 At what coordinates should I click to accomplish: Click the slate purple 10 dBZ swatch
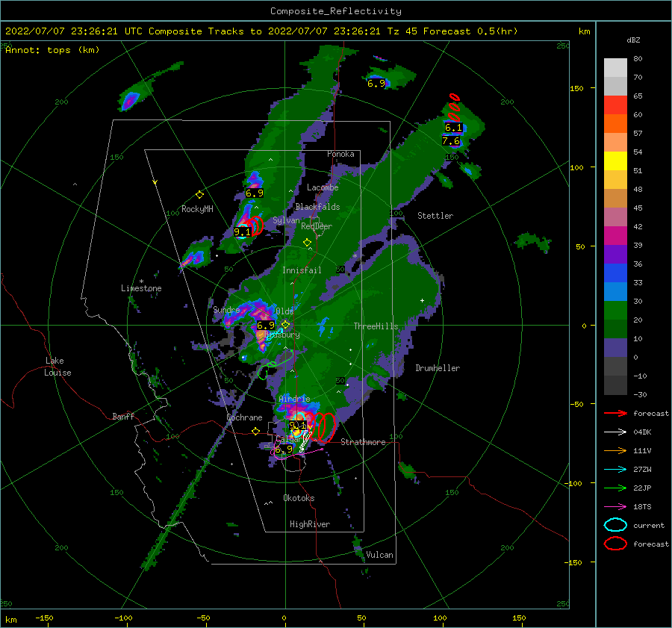pyautogui.click(x=615, y=347)
